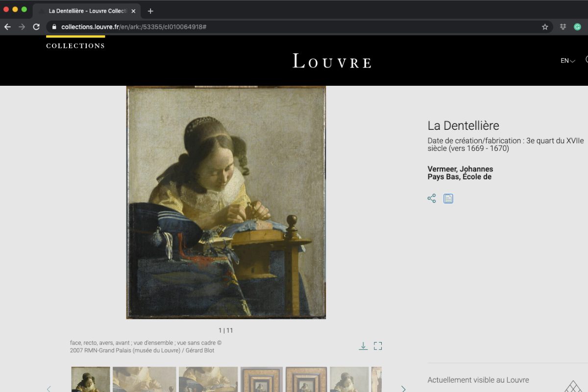
Task: Click the RMN-Grand Palais photo credit caption
Action: pos(146,347)
